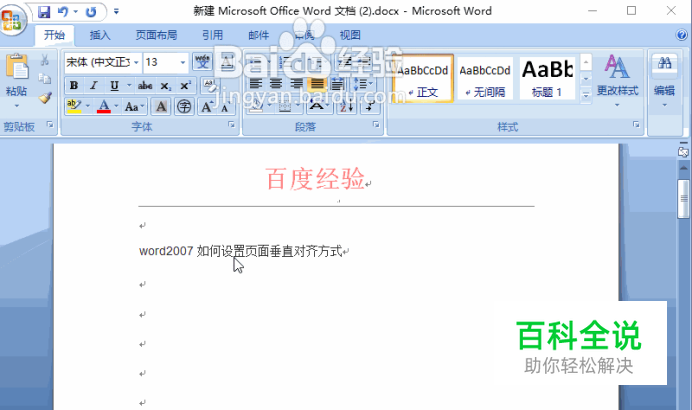
Task: Click the enclosed character 字 icon
Action: tap(184, 106)
